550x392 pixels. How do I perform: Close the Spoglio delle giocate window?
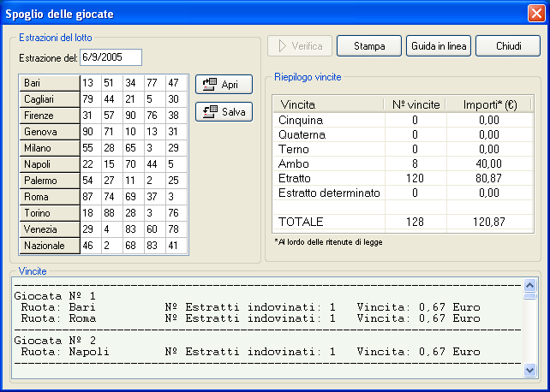click(536, 14)
